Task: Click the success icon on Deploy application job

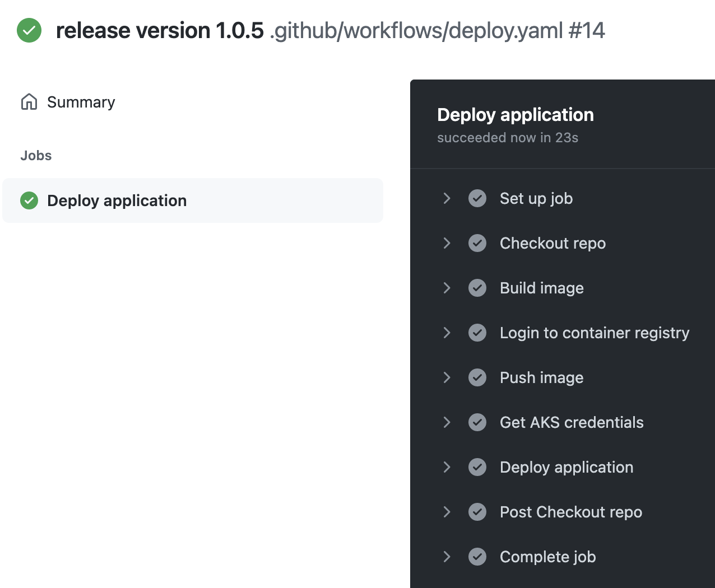Action: tap(29, 200)
